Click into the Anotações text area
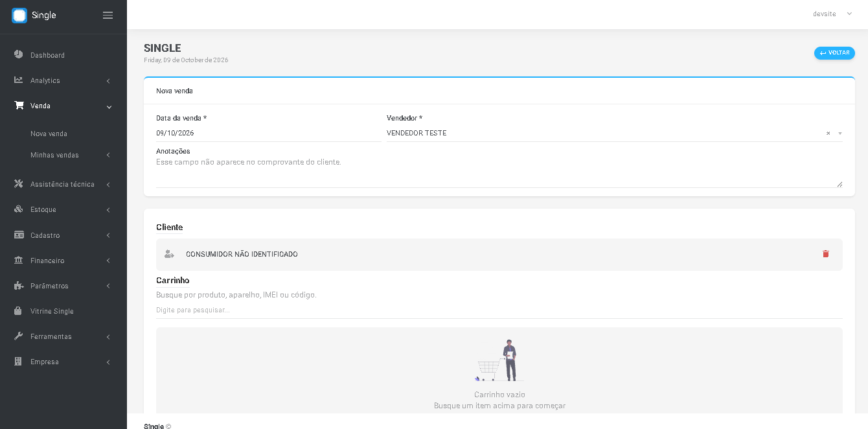Screen dimensions: 868x429 [499, 172]
